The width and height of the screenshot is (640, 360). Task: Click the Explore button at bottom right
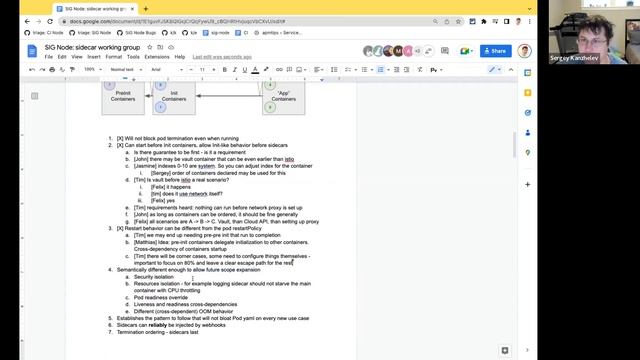point(505,351)
